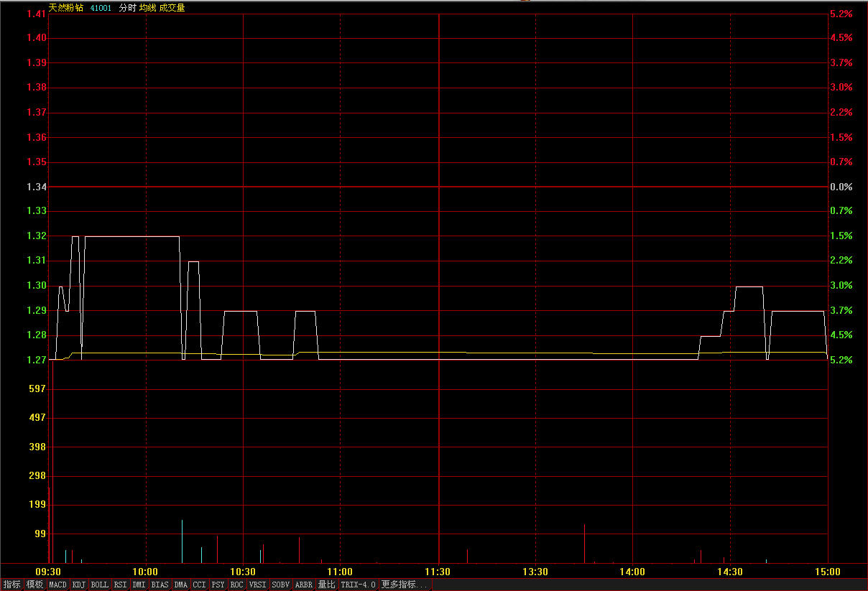Select the ROC indicator tab
Screen dimensions: 868x591
click(237, 585)
